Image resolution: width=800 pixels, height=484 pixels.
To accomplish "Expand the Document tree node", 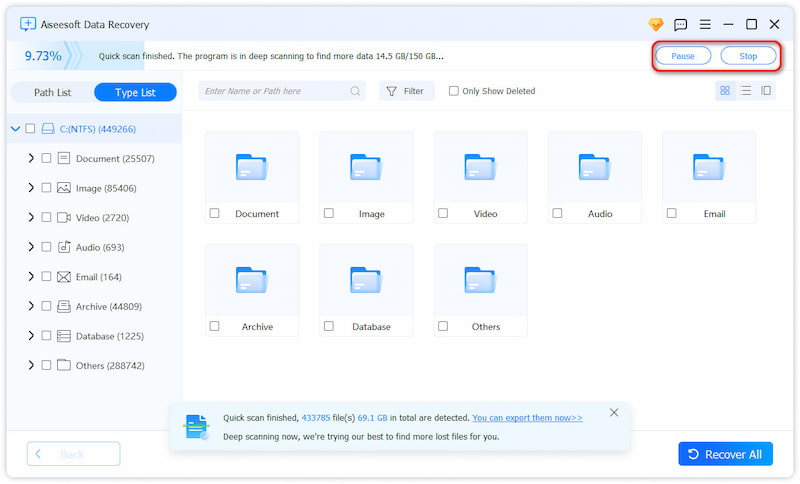I will pyautogui.click(x=31, y=158).
